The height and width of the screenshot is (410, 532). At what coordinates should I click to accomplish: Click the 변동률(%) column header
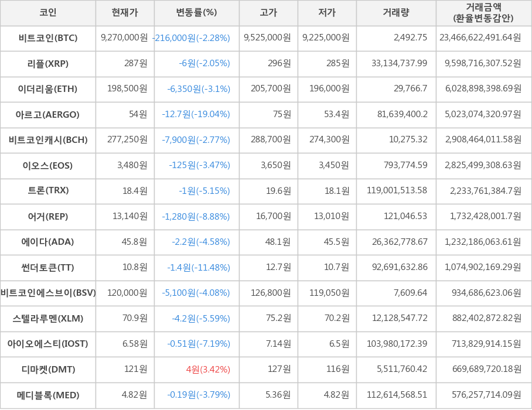196,13
